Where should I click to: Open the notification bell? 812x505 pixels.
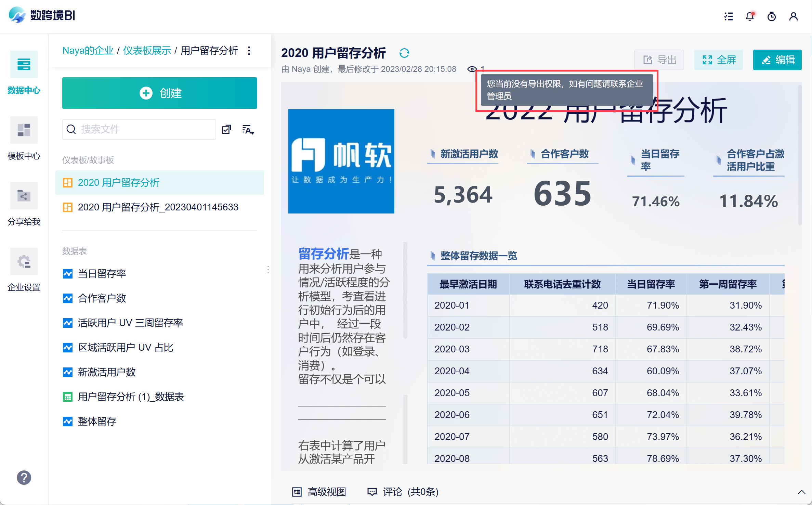(750, 16)
